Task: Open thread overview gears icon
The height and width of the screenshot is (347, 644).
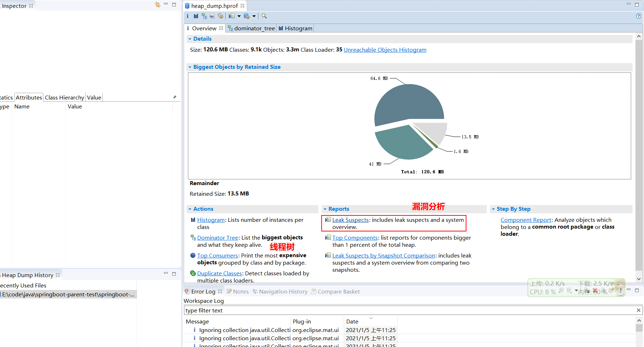Action: coord(221,16)
